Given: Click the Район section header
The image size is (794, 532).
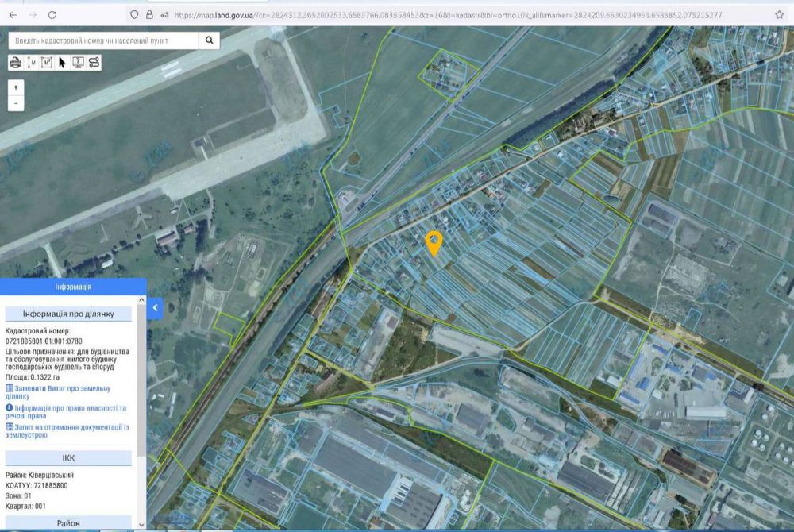Looking at the screenshot, I should click(x=68, y=523).
